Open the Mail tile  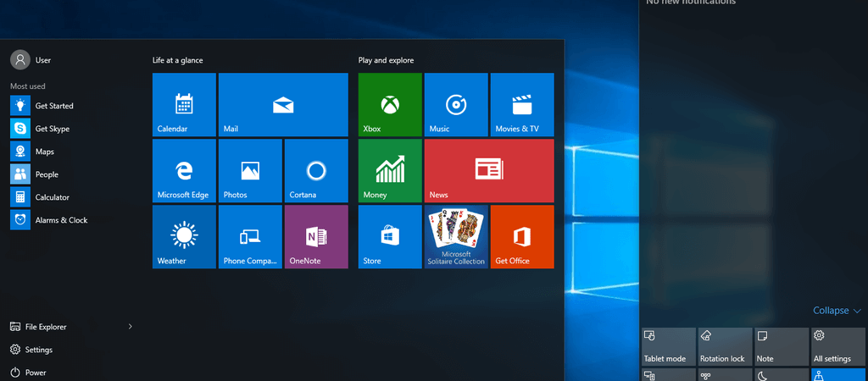[283, 104]
